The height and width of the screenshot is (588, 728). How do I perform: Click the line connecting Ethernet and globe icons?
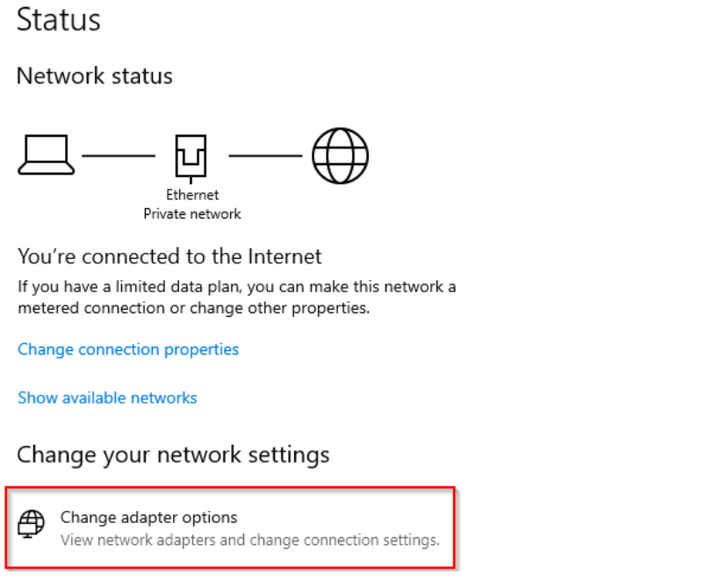tap(266, 156)
